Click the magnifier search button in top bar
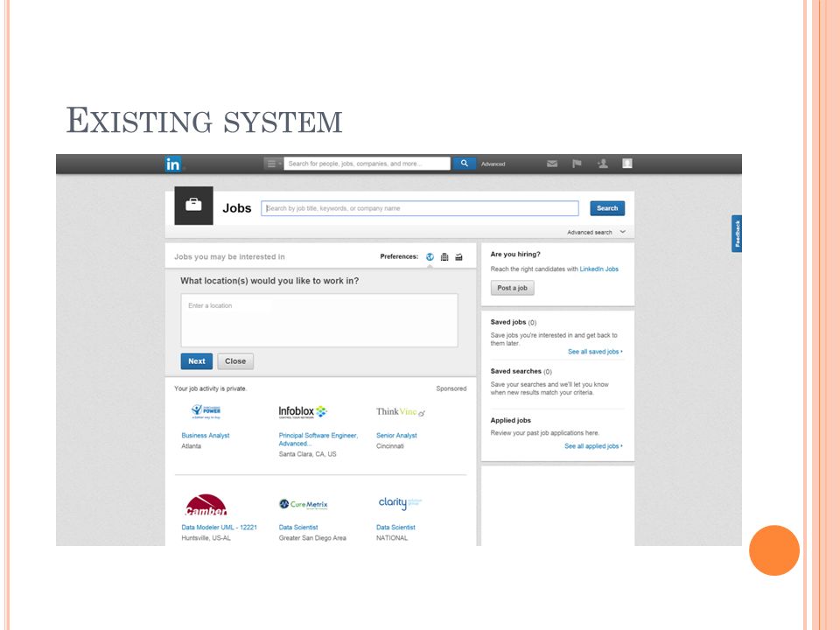This screenshot has width=840, height=630. 465,164
